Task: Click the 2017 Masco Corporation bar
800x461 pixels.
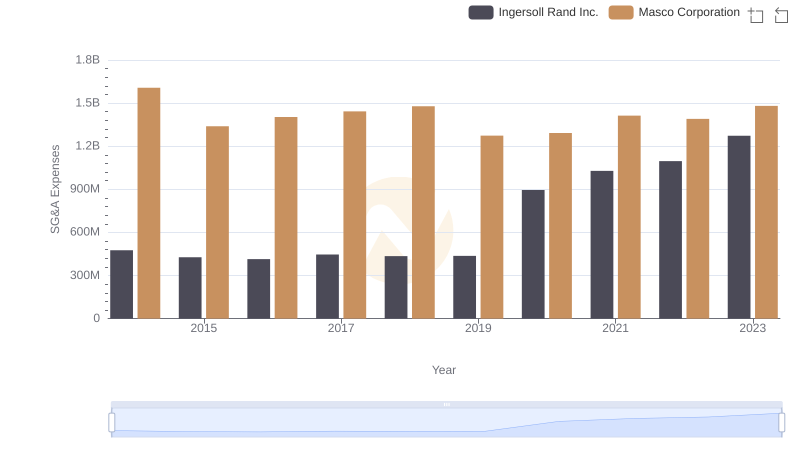Action: [355, 215]
